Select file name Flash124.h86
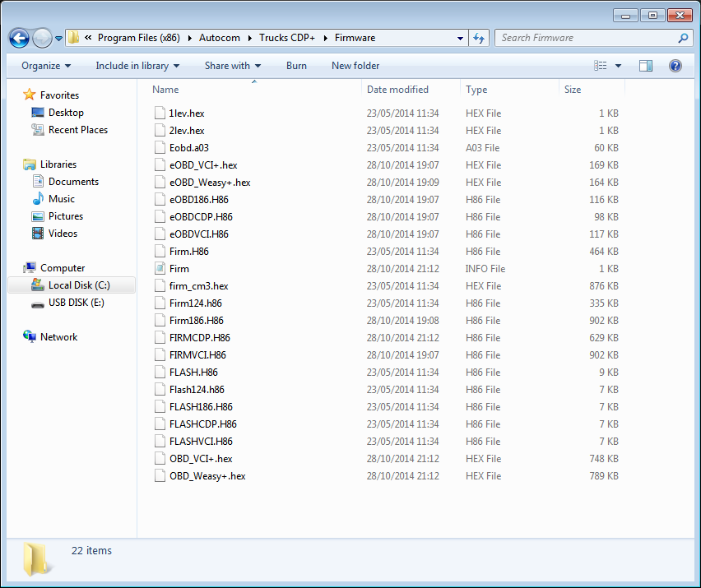 (x=197, y=390)
